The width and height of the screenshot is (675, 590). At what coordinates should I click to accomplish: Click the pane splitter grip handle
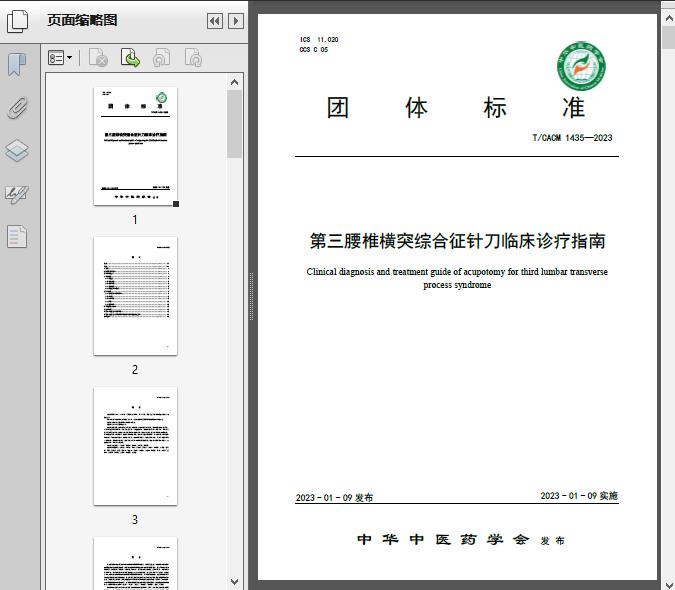point(251,296)
